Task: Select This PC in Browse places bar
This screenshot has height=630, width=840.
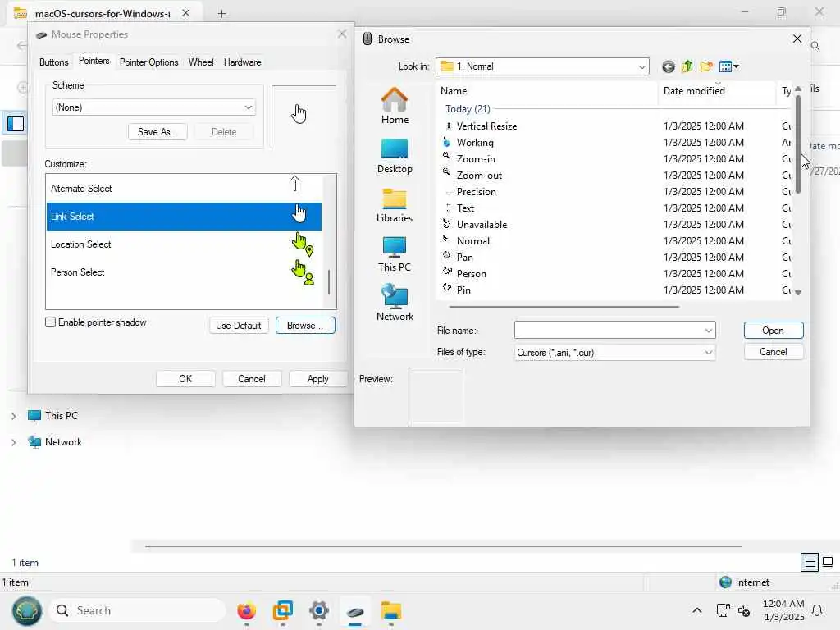Action: pyautogui.click(x=395, y=254)
